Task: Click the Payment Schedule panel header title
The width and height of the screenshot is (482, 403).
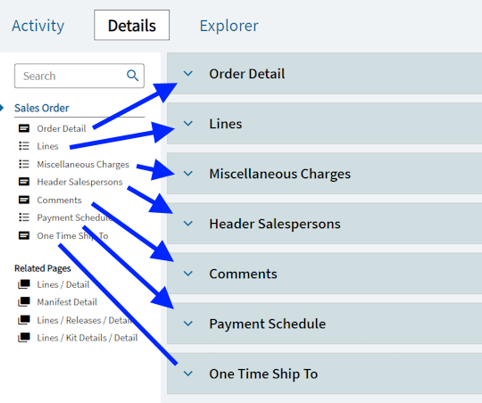Action: coord(268,324)
